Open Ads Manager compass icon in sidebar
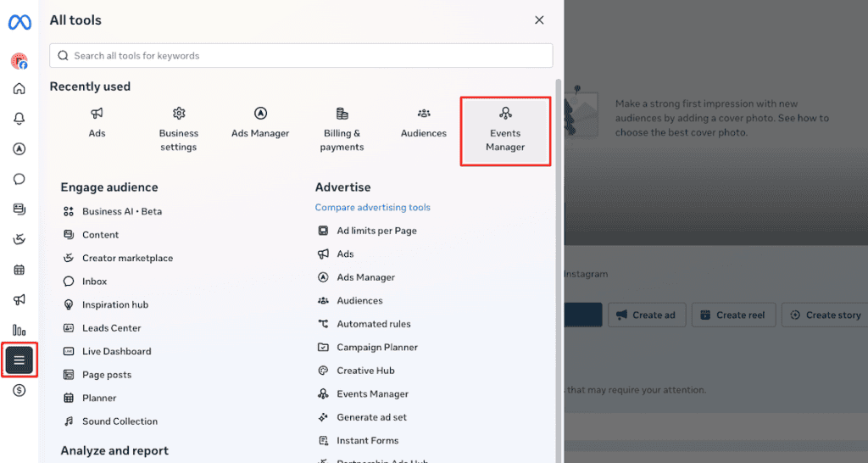The width and height of the screenshot is (868, 463). pos(19,149)
